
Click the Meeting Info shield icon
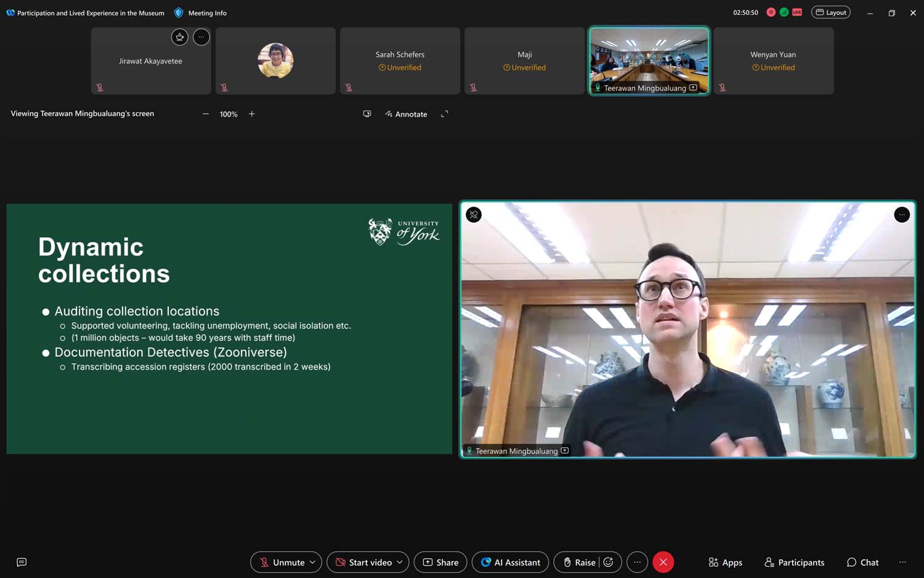pos(179,13)
